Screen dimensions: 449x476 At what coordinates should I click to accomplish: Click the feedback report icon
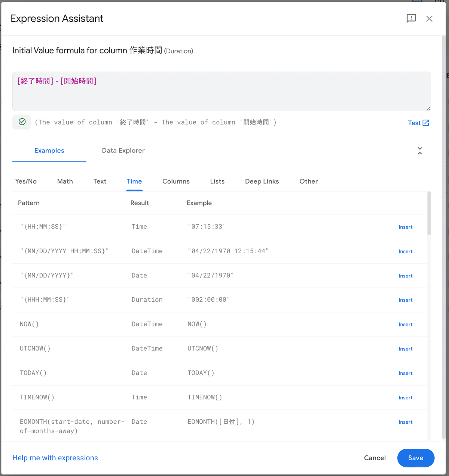pyautogui.click(x=411, y=19)
